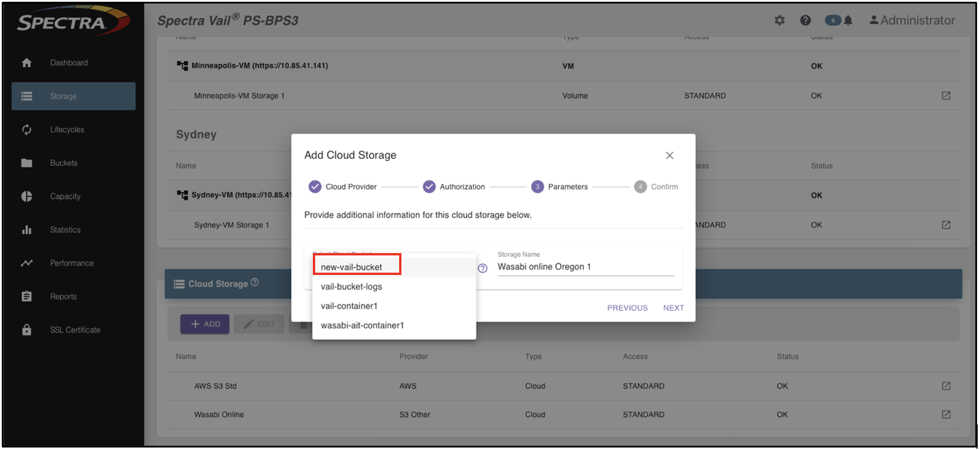Click help icon beside Cloud Storage heading

click(255, 282)
